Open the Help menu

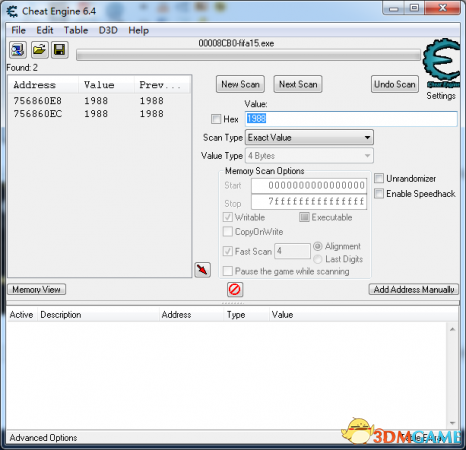(x=139, y=30)
